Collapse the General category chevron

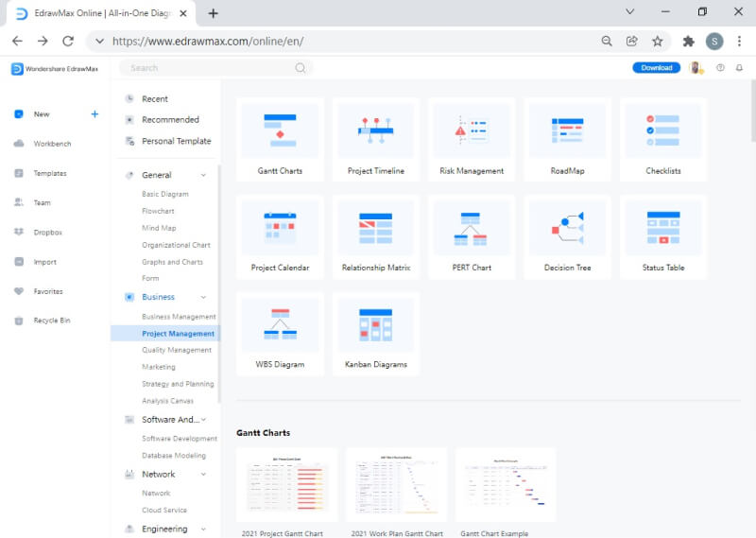(203, 175)
